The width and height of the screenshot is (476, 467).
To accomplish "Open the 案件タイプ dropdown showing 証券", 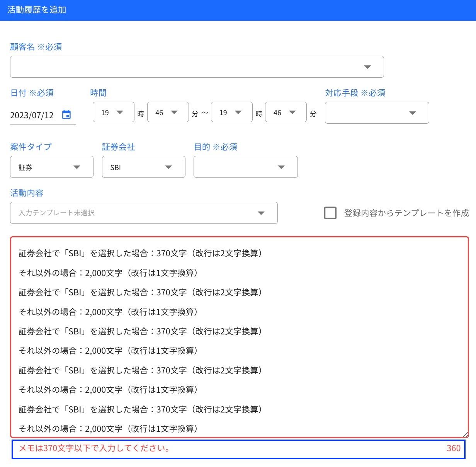I will (x=52, y=167).
